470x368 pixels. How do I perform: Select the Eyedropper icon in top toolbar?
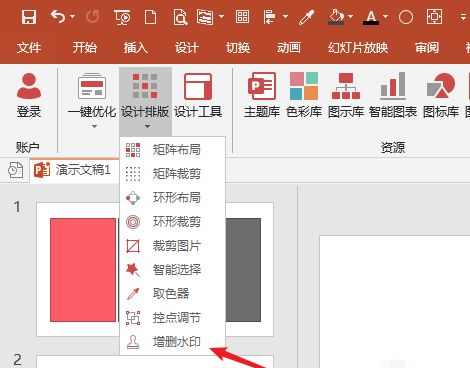pos(306,17)
